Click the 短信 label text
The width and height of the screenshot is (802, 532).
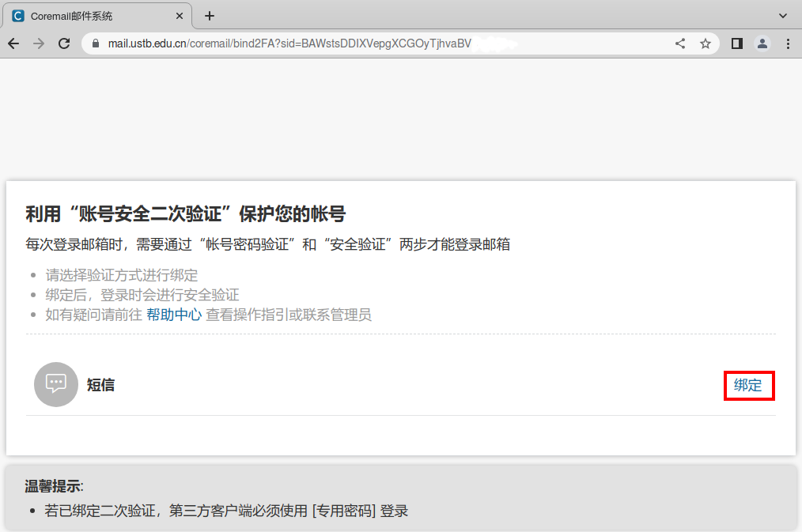coord(100,385)
